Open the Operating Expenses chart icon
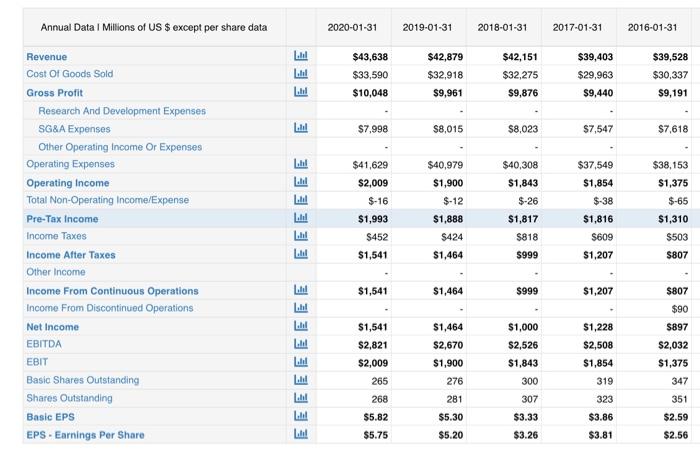 (301, 164)
